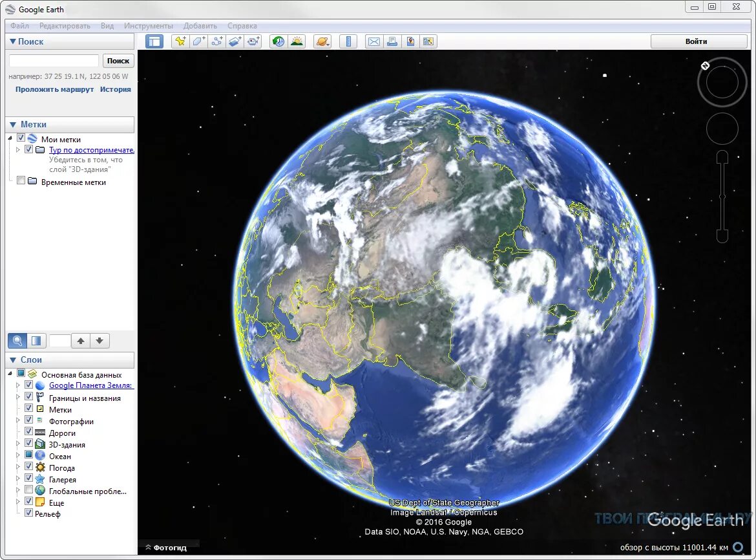This screenshot has width=756, height=560.
Task: Toggle the Погода layer checkbox
Action: tap(28, 466)
